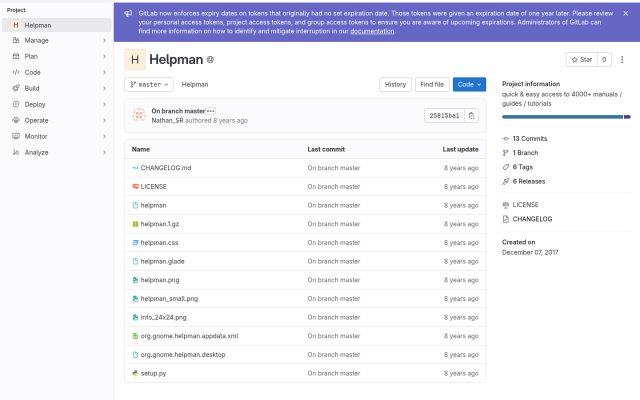The image size is (640, 400).
Task: Open the Plan sidebar menu
Action: click(x=57, y=56)
